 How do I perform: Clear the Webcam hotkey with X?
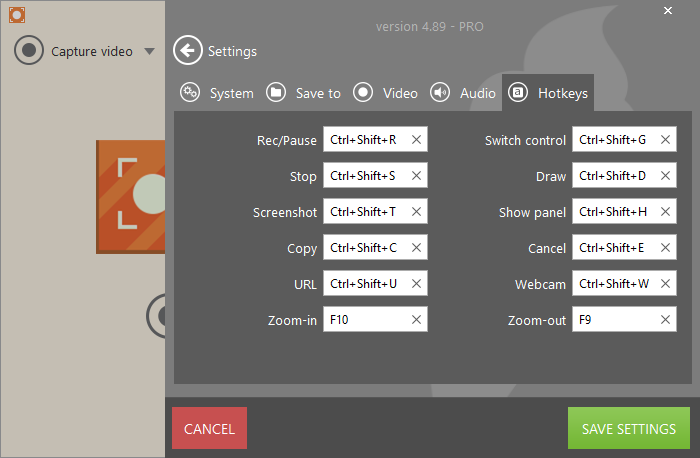coord(665,284)
